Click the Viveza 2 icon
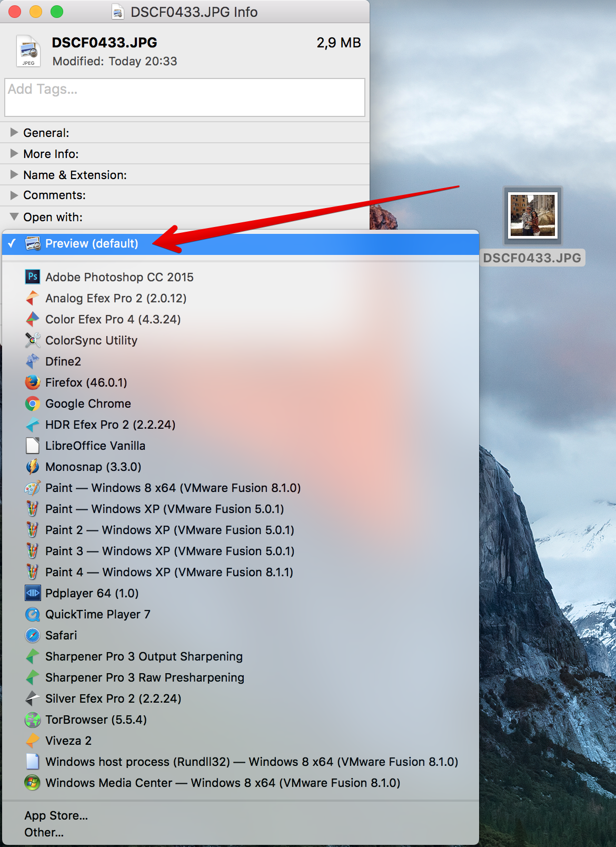 pos(33,741)
